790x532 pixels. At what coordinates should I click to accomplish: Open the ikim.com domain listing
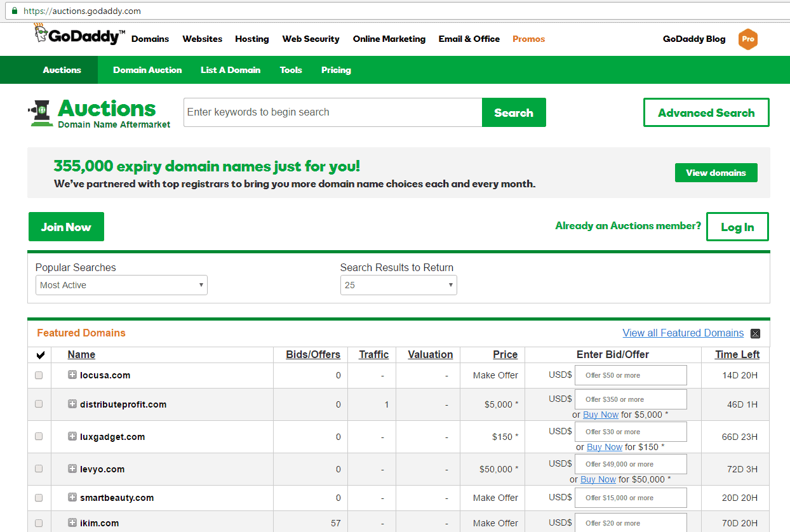[99, 523]
